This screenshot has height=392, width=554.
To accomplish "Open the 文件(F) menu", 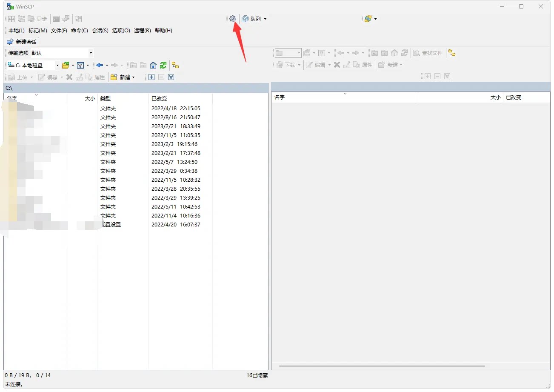I will [59, 31].
